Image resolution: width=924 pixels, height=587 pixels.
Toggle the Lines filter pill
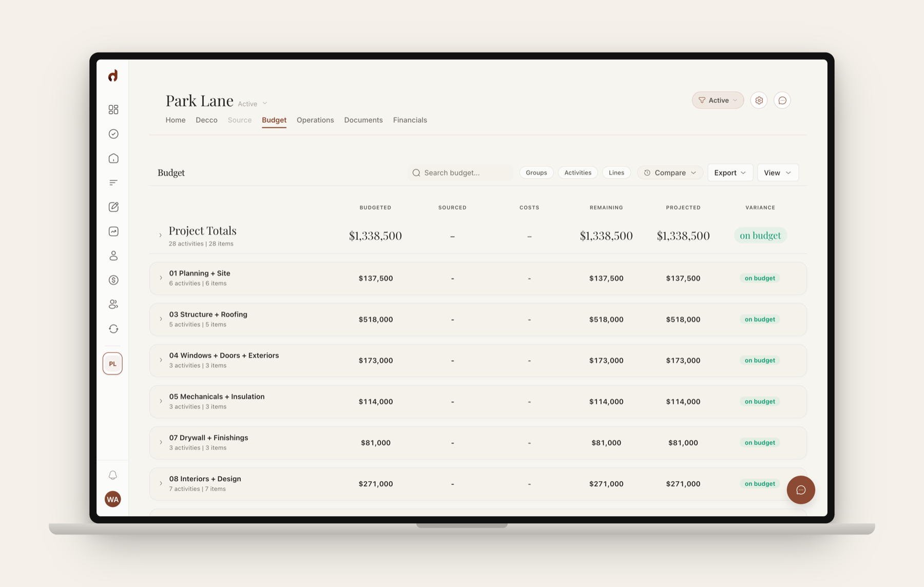click(616, 173)
